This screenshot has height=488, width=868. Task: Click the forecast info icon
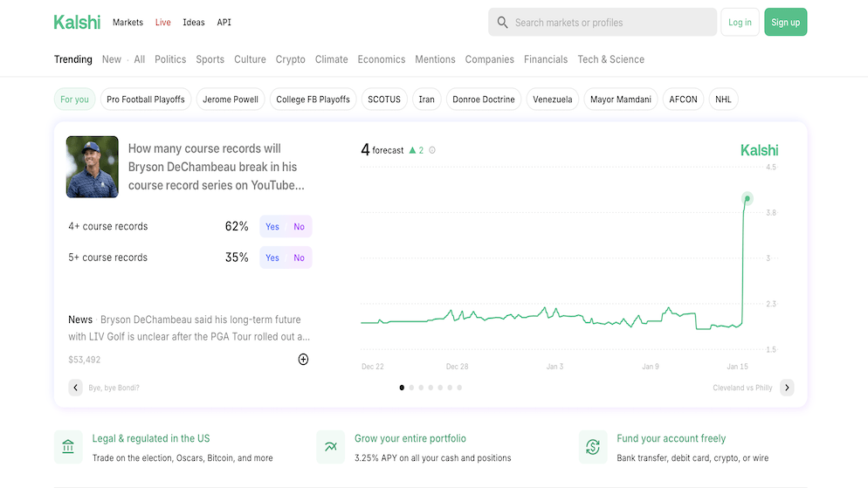[x=432, y=150]
